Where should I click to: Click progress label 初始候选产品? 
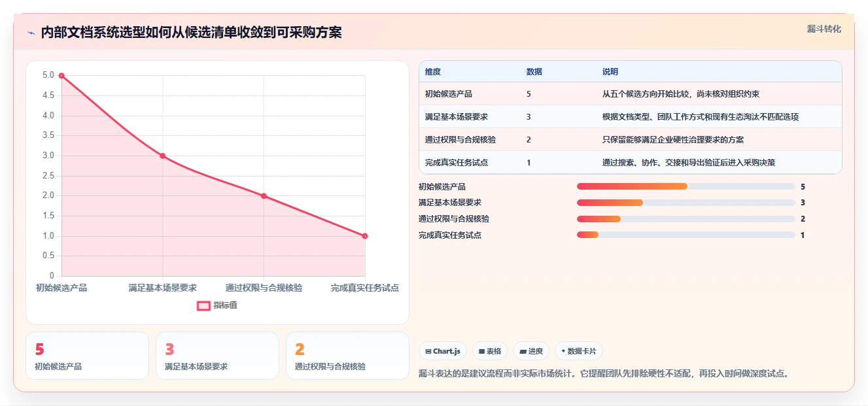[x=442, y=187]
